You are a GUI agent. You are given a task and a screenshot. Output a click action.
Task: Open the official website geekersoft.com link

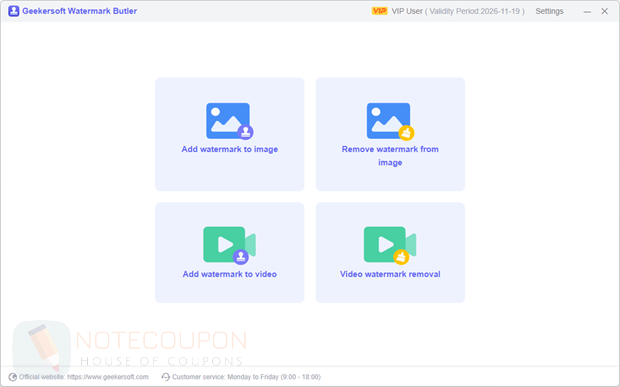click(108, 377)
